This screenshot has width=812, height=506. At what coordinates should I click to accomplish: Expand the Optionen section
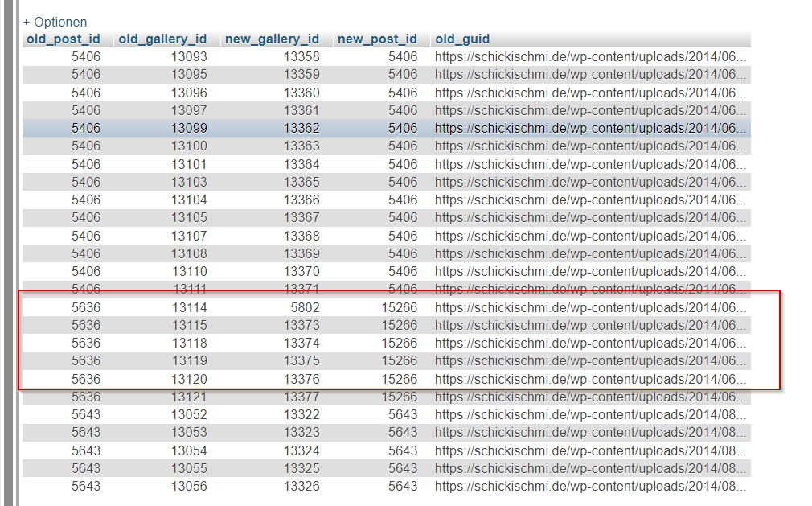pyautogui.click(x=55, y=22)
